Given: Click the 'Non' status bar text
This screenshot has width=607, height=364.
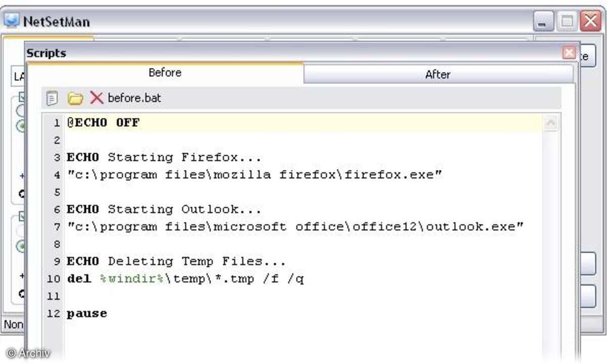Looking at the screenshot, I should (x=13, y=324).
